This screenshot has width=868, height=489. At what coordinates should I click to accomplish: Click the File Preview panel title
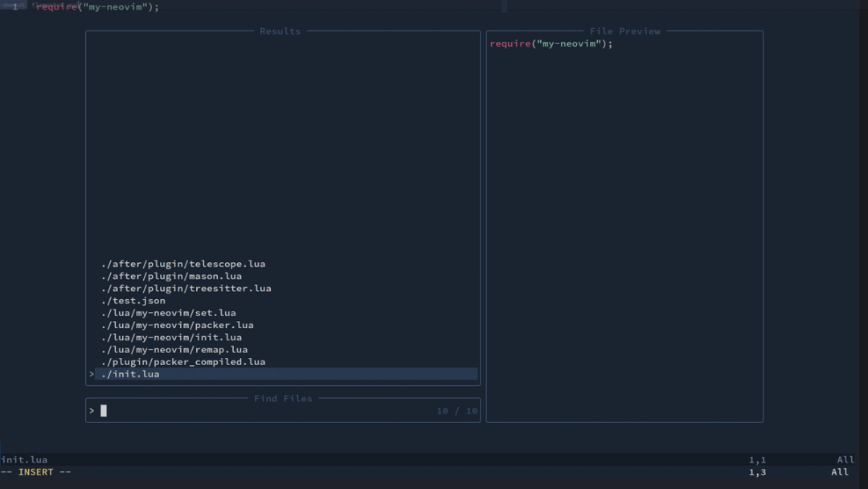click(x=624, y=31)
